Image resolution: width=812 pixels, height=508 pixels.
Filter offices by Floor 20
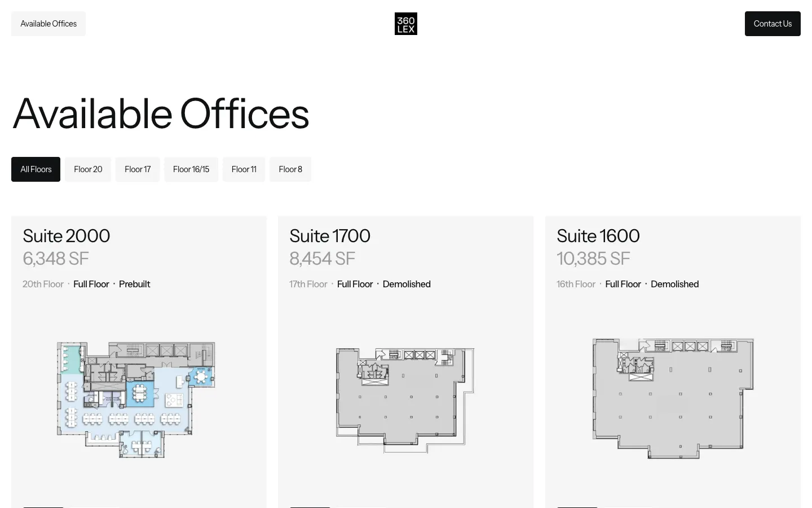(88, 169)
